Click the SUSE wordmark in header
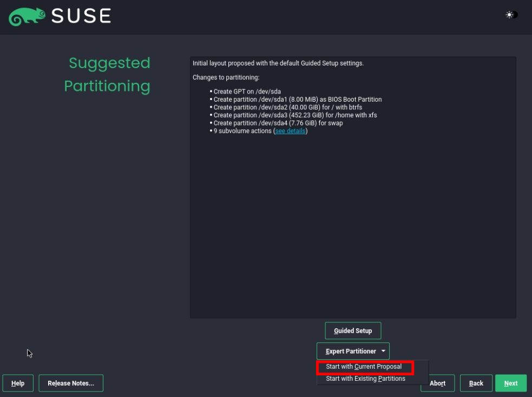 81,16
